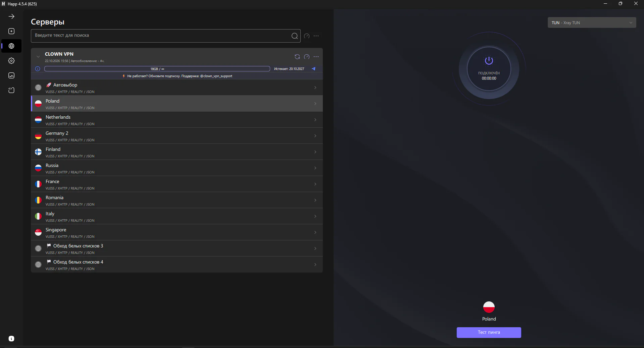Open the statistics chart icon in the sidebar
The image size is (644, 348).
(x=11, y=75)
